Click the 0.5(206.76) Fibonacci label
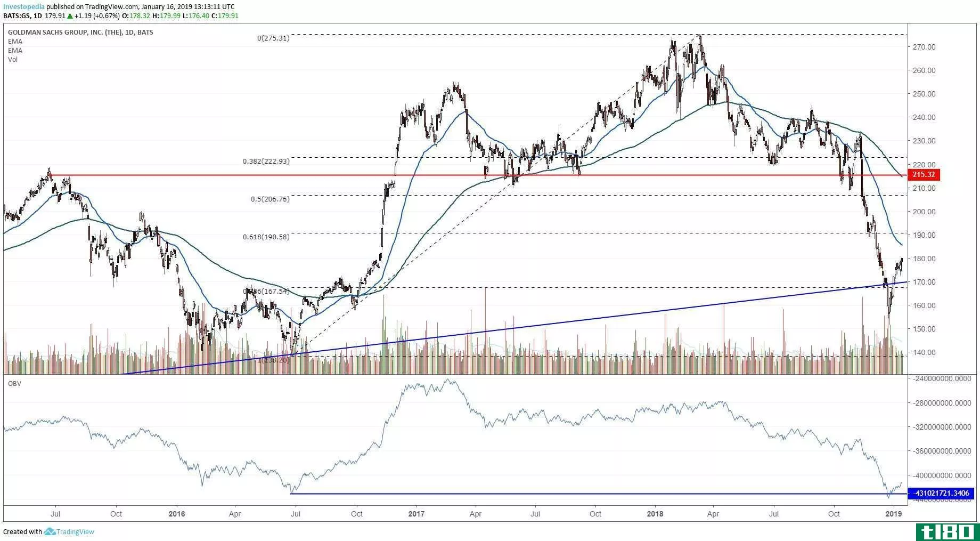Screen dimensions: 980x541 pos(270,199)
